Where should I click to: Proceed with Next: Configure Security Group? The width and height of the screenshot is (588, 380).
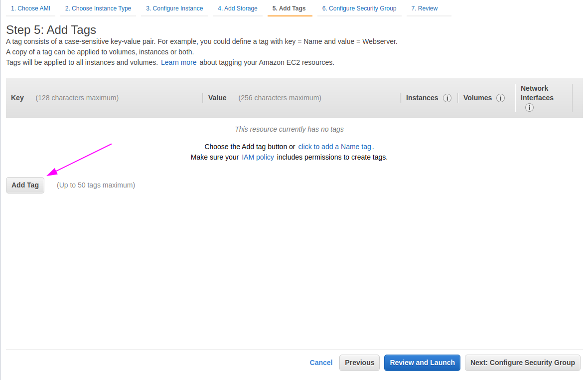pyautogui.click(x=522, y=363)
